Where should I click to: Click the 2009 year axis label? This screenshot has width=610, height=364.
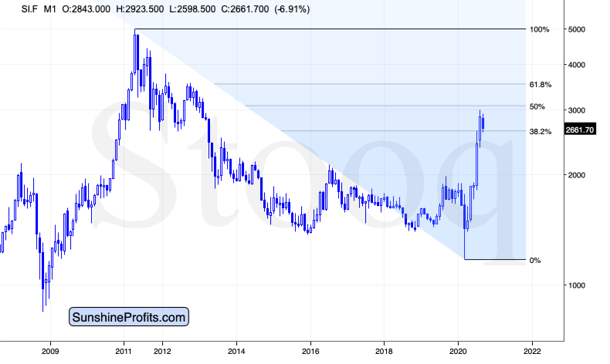[50, 352]
